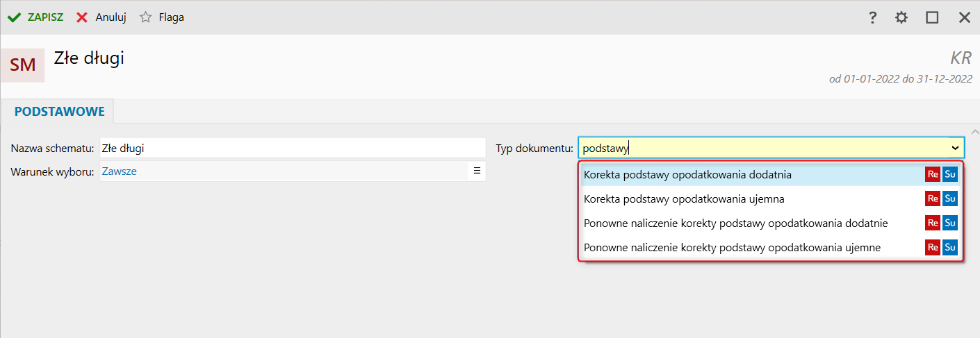Image resolution: width=980 pixels, height=338 pixels.
Task: Collapse the section using the chevron at right edge
Action: 974,132
